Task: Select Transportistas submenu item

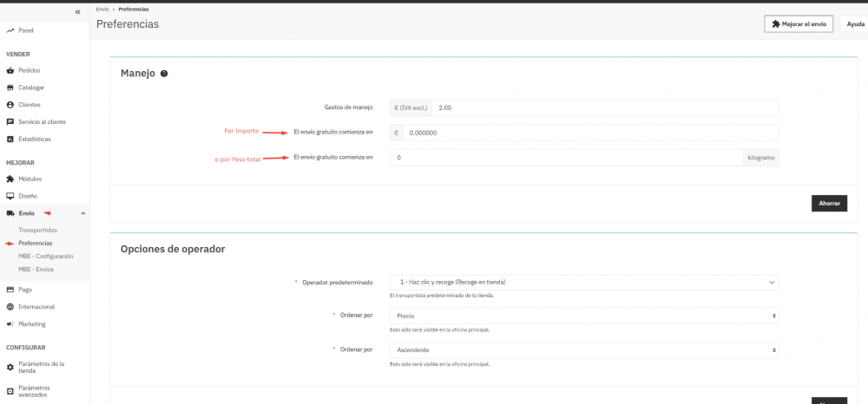Action: [x=37, y=230]
